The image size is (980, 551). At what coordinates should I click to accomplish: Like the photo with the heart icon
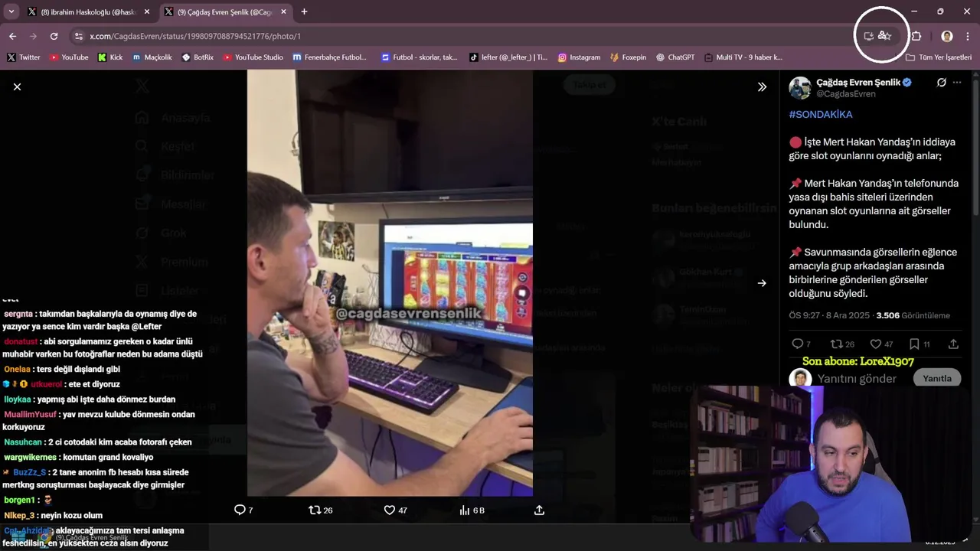389,510
